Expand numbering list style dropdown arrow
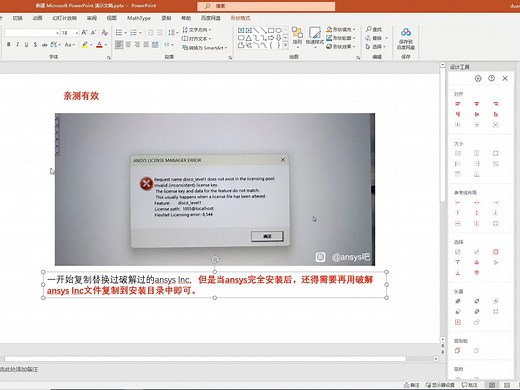The image size is (520, 390). click(x=140, y=33)
